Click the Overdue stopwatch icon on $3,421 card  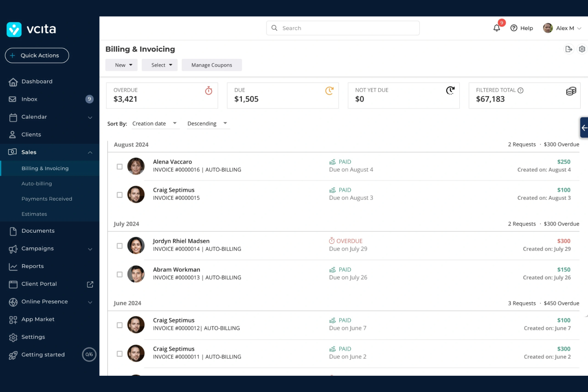209,91
